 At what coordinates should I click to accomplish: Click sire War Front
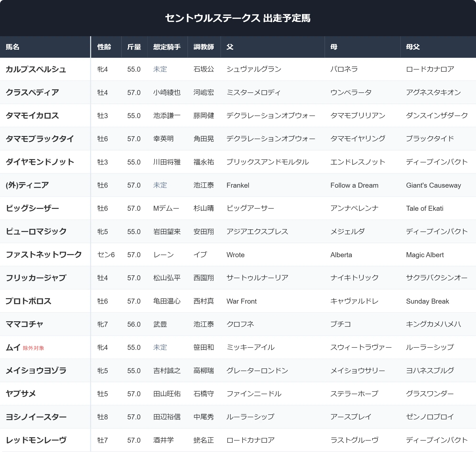coord(242,301)
